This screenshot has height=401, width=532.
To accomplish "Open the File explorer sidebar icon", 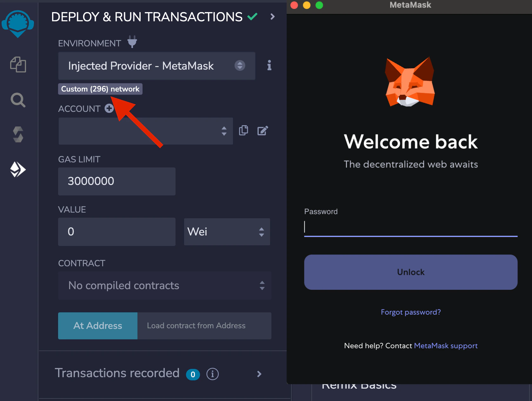I will (x=18, y=65).
